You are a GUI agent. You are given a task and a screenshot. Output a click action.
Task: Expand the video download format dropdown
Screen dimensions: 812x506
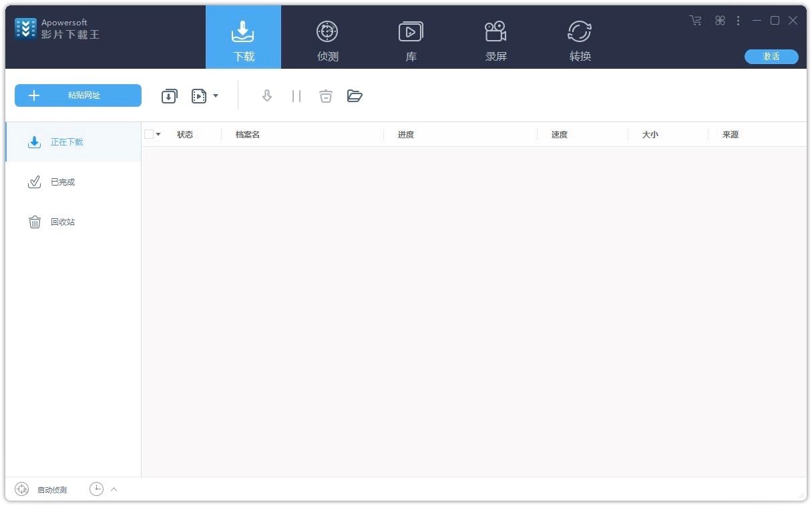click(x=215, y=95)
